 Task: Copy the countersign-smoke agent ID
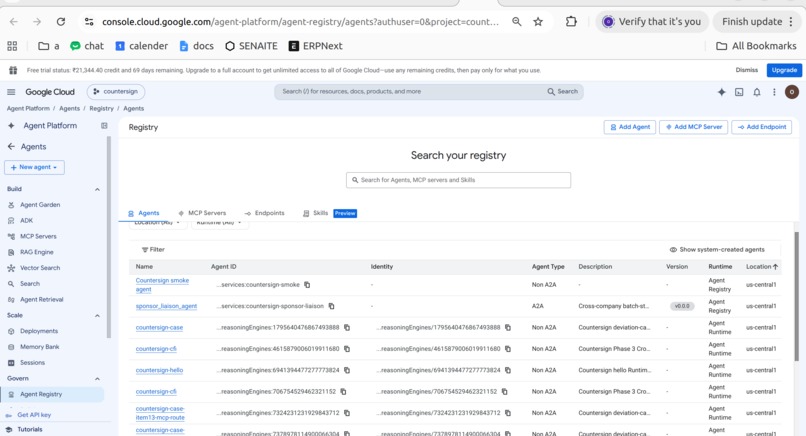pyautogui.click(x=307, y=284)
